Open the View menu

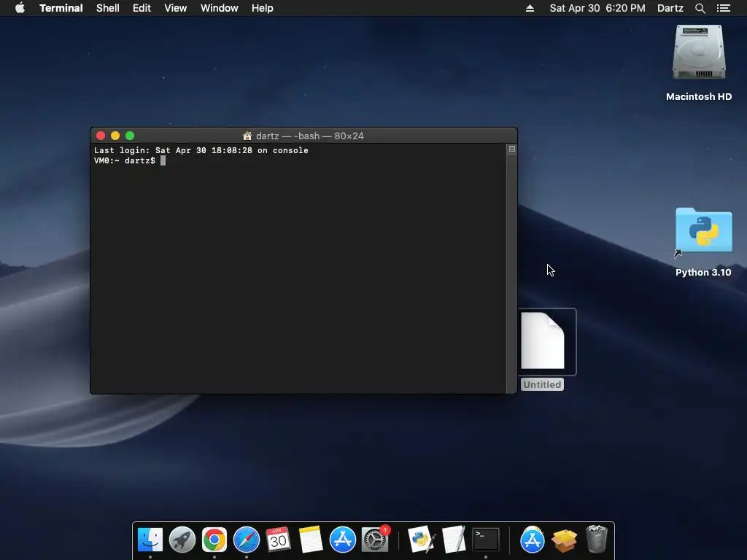(x=175, y=8)
